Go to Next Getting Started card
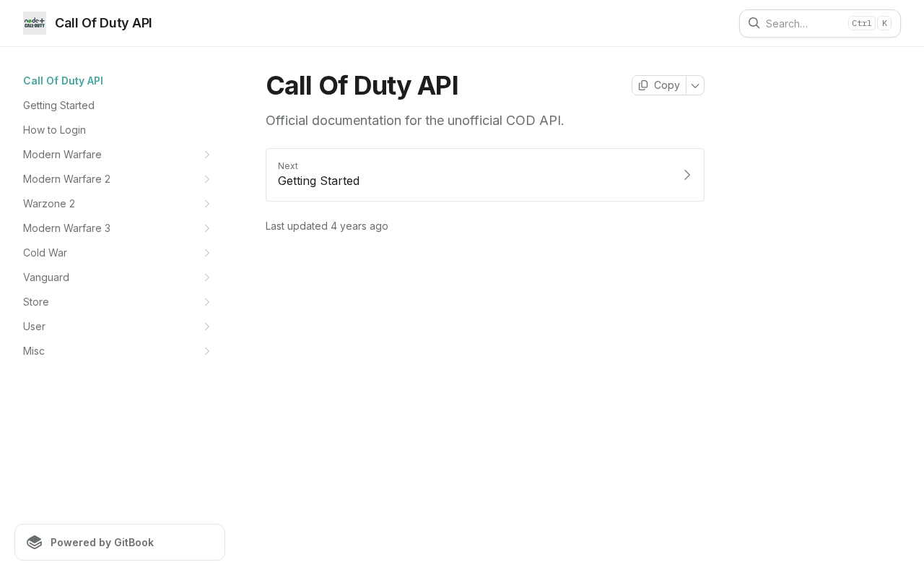 click(484, 175)
